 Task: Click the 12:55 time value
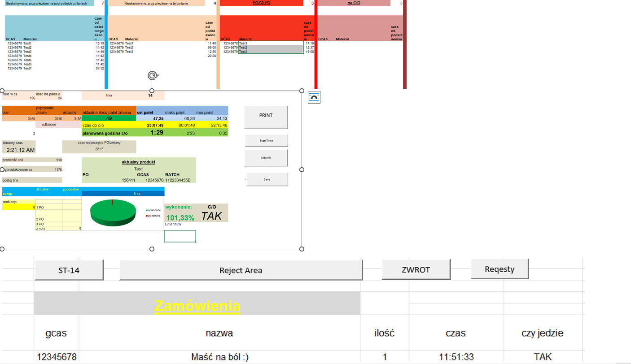[211, 52]
